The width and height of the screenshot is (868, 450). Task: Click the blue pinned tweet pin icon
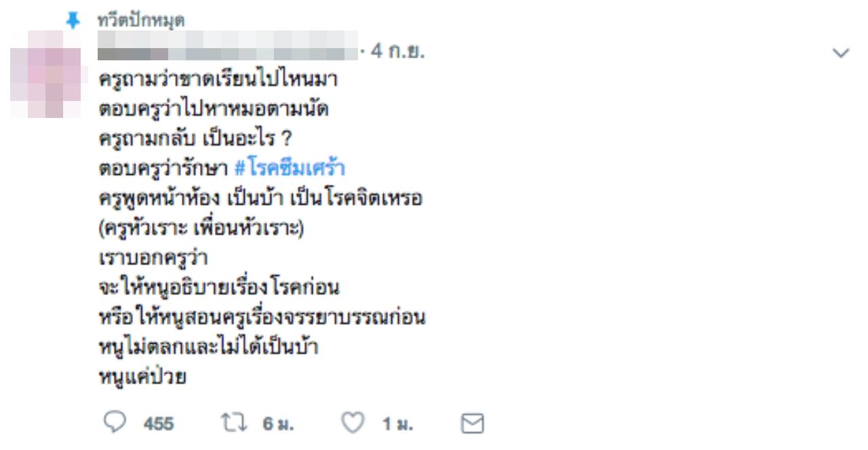tap(72, 21)
